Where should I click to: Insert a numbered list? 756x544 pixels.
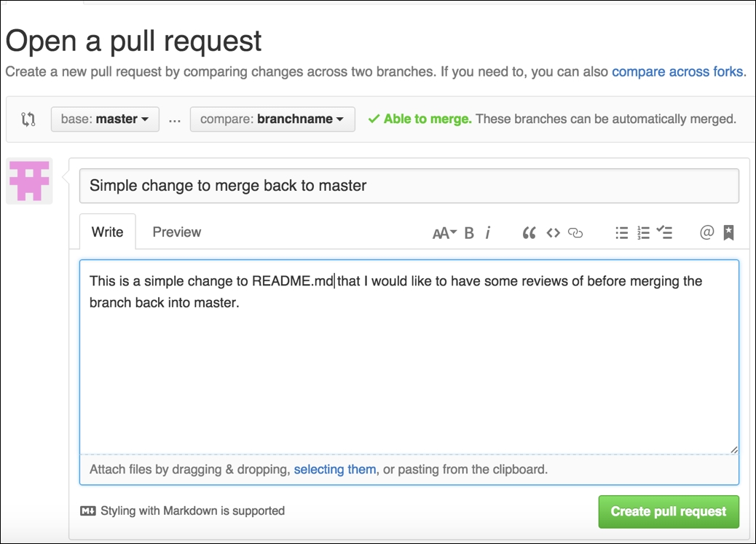click(x=642, y=233)
